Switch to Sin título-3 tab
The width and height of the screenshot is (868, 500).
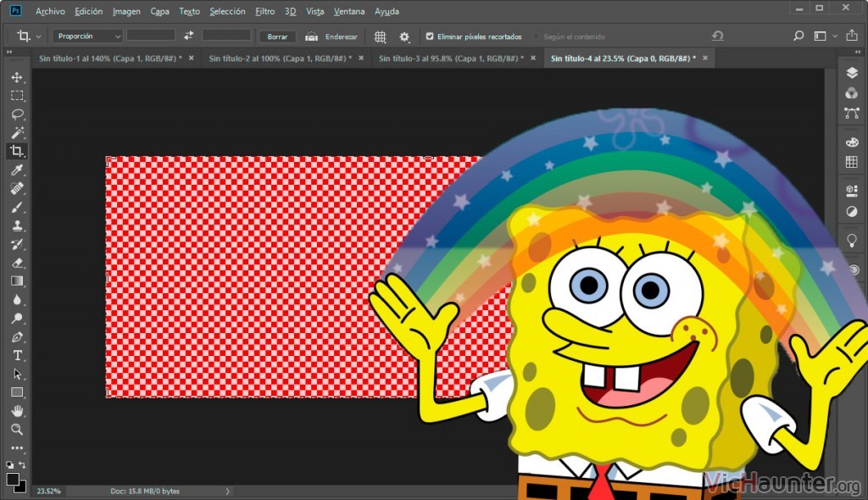[x=451, y=58]
